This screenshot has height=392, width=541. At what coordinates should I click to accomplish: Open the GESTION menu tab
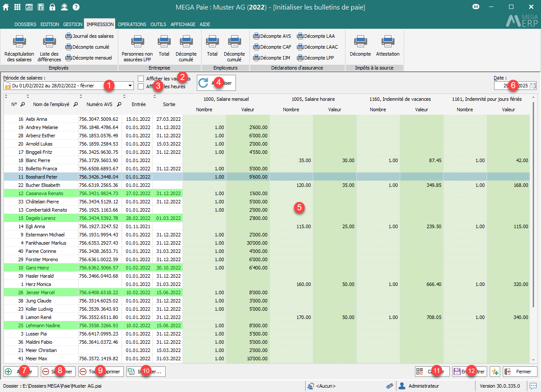coord(73,24)
